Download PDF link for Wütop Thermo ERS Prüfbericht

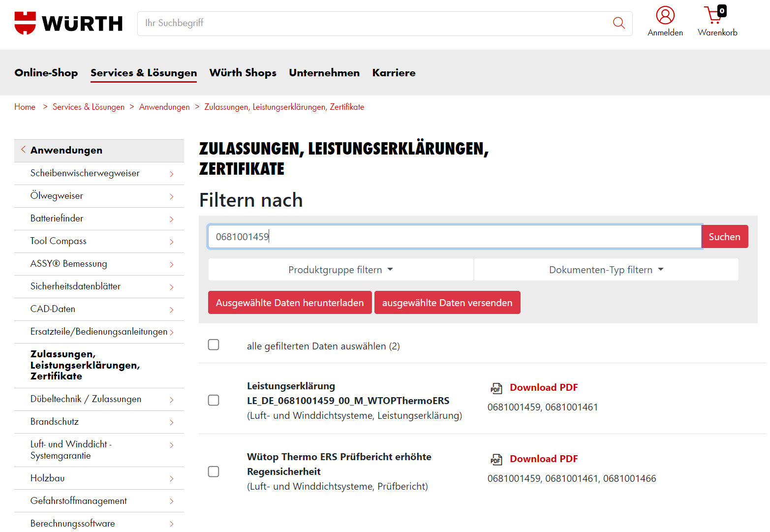(544, 459)
